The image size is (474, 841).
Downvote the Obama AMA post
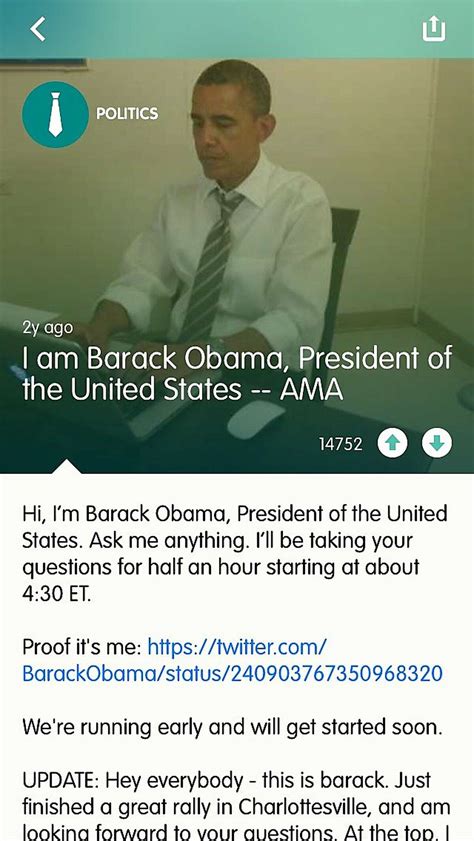pyautogui.click(x=437, y=443)
